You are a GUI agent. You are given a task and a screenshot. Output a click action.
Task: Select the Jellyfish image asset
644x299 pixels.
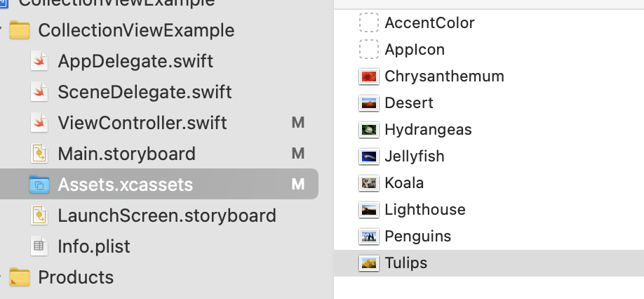coord(414,157)
